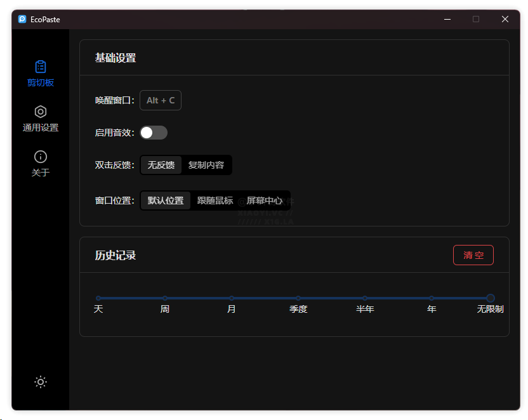Choose 跟随鼠标 window position
The width and height of the screenshot is (528, 420).
pyautogui.click(x=215, y=200)
